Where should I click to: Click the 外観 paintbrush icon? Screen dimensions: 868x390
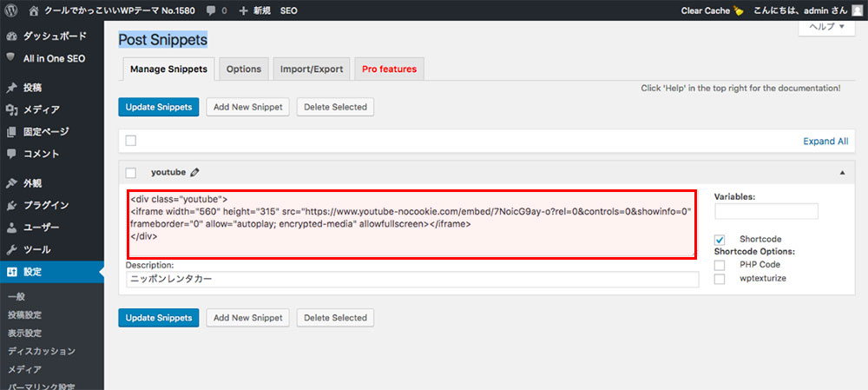(11, 183)
